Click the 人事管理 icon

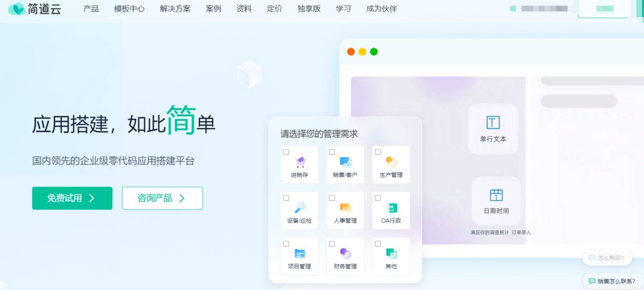point(346,208)
